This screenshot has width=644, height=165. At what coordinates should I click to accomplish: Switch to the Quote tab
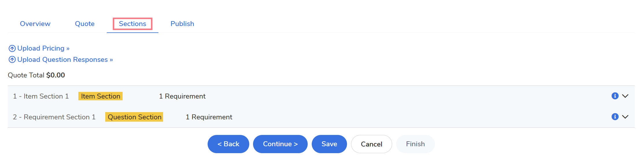tap(85, 24)
